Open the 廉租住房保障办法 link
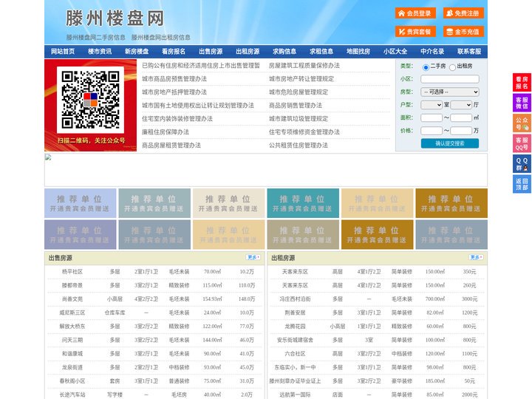The image size is (532, 399). click(166, 132)
